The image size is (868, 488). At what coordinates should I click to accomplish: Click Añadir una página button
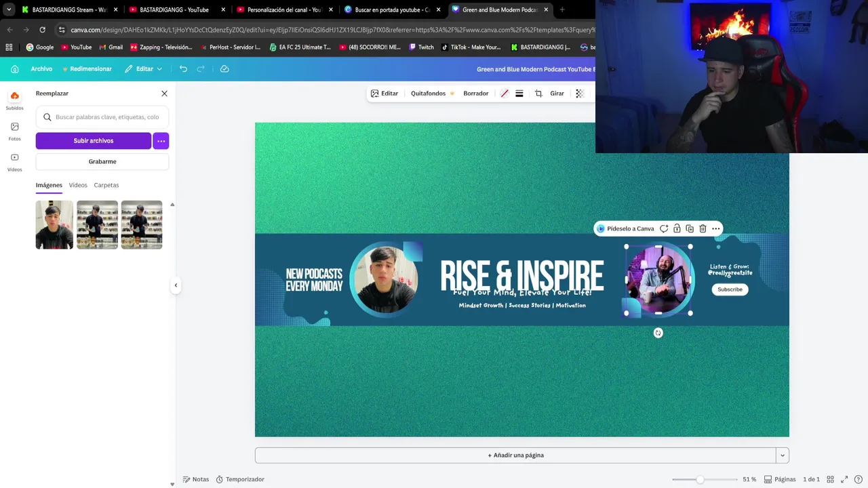point(515,455)
